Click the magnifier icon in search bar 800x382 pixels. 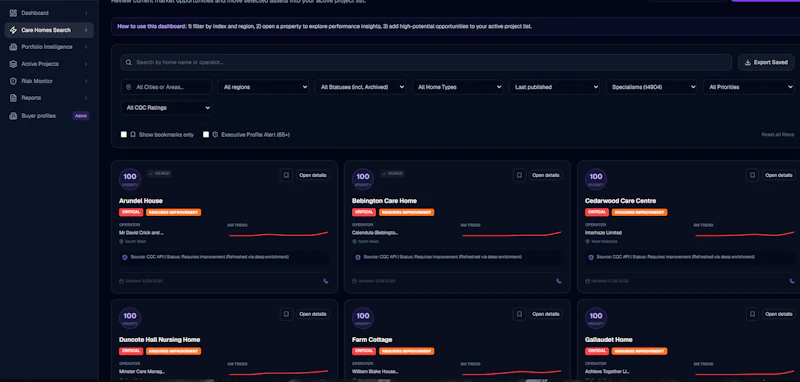point(129,62)
